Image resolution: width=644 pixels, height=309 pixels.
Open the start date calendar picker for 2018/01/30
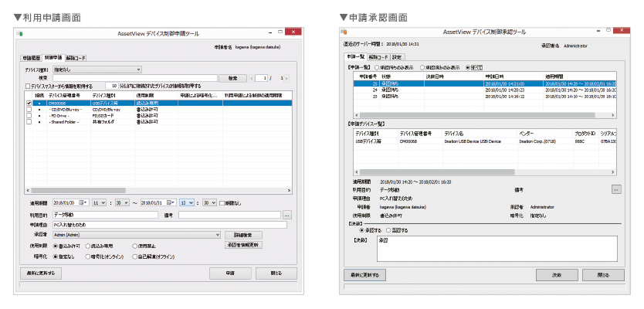pyautogui.click(x=84, y=202)
